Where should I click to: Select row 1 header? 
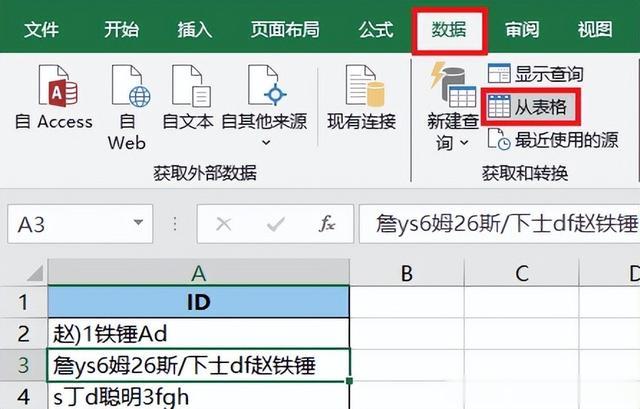(23, 302)
